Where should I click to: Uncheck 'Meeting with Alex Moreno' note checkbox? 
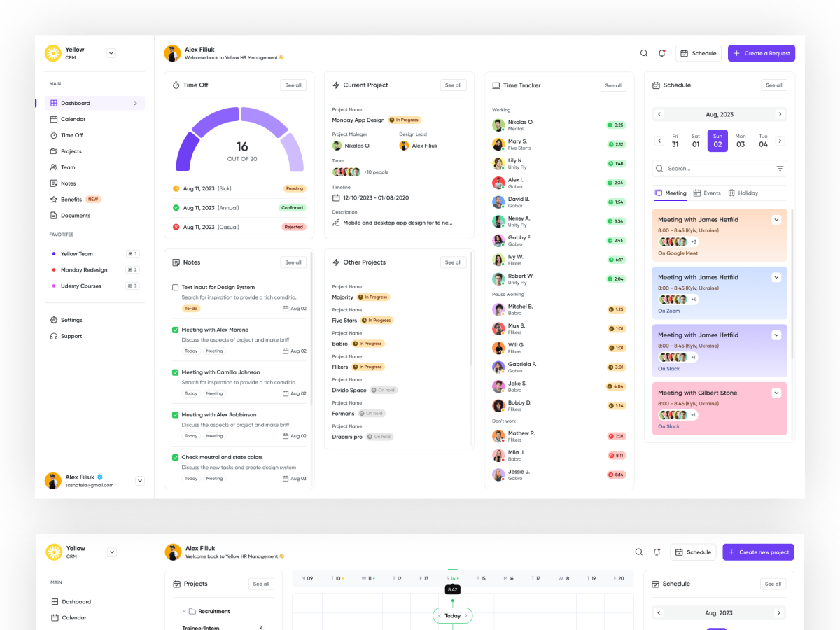point(176,330)
